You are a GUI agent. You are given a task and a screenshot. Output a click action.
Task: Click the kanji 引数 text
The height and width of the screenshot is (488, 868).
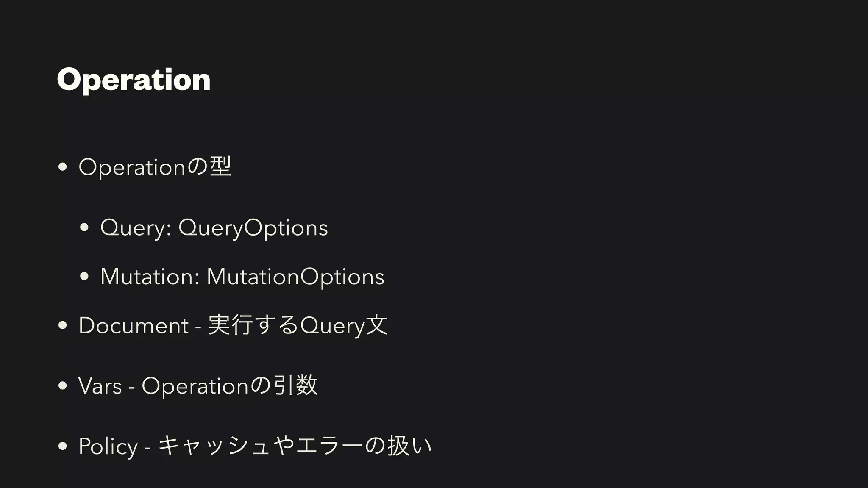295,385
